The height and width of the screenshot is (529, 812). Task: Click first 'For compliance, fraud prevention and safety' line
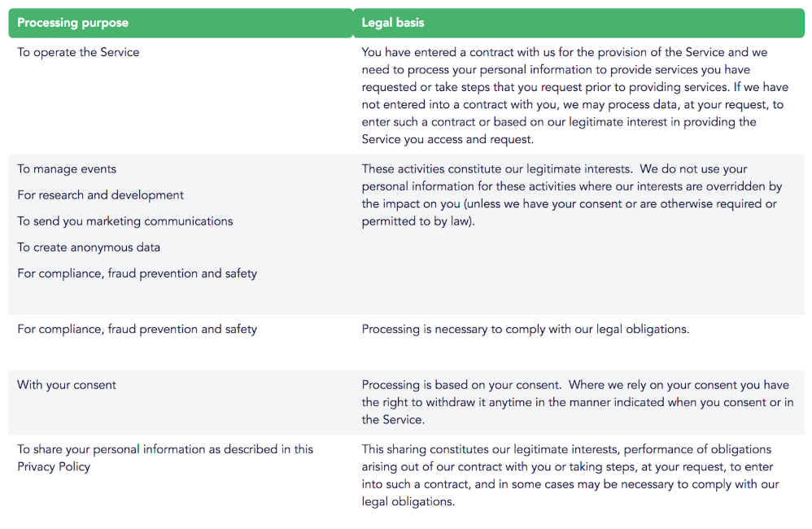137,273
